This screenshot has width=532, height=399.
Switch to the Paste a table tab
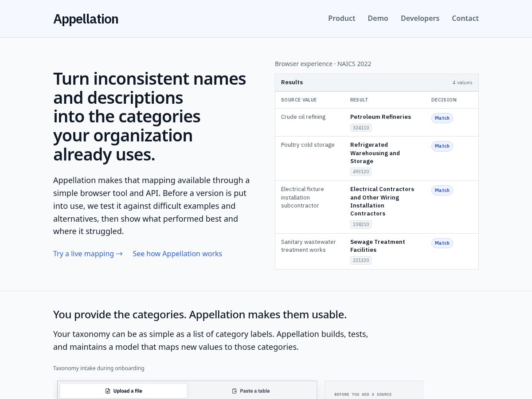click(x=251, y=391)
